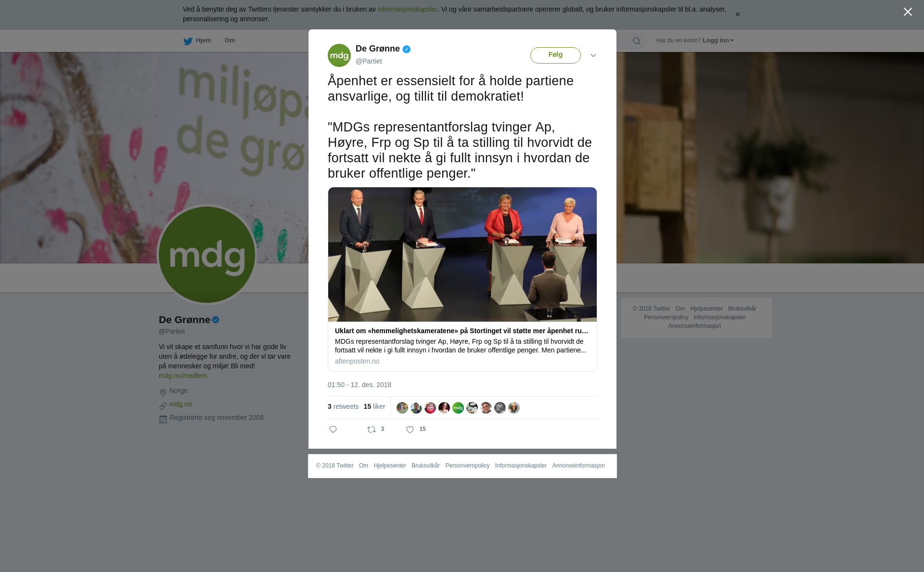Open the mdg.no/medlem link in bio
The image size is (924, 572).
tap(183, 376)
